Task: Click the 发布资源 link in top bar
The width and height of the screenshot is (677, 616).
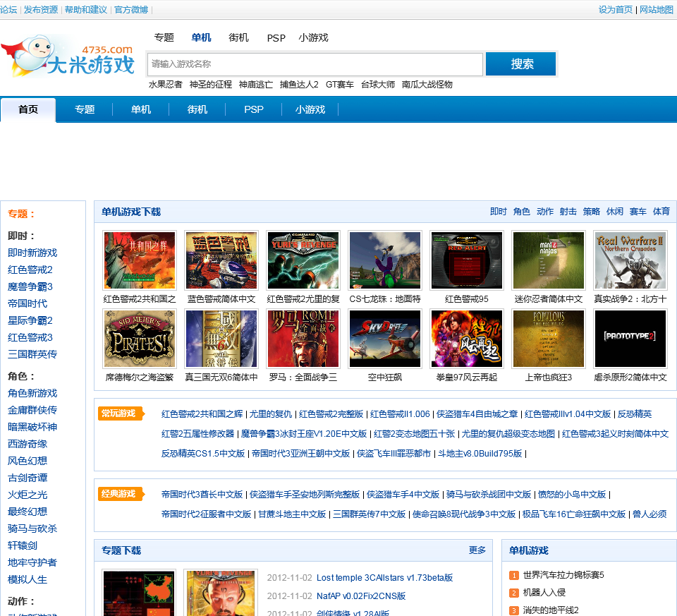Action: pos(41,9)
